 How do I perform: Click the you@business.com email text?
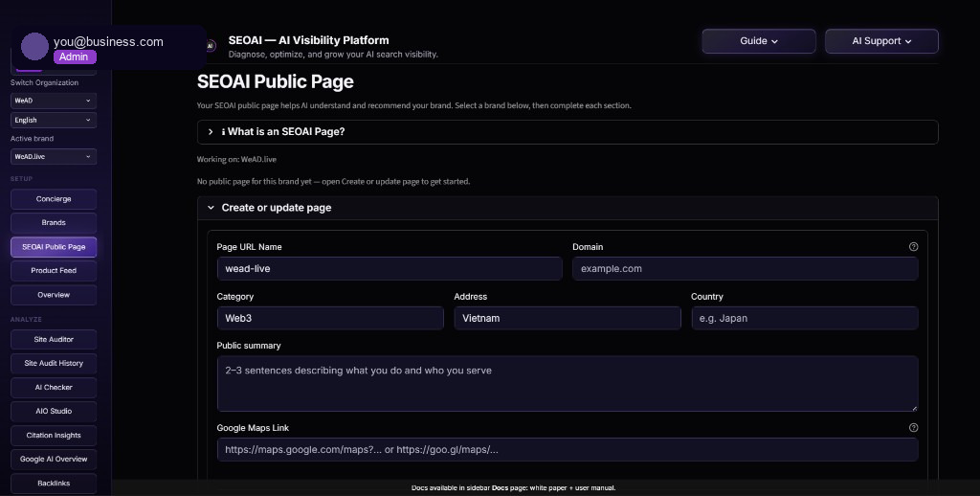pos(108,42)
